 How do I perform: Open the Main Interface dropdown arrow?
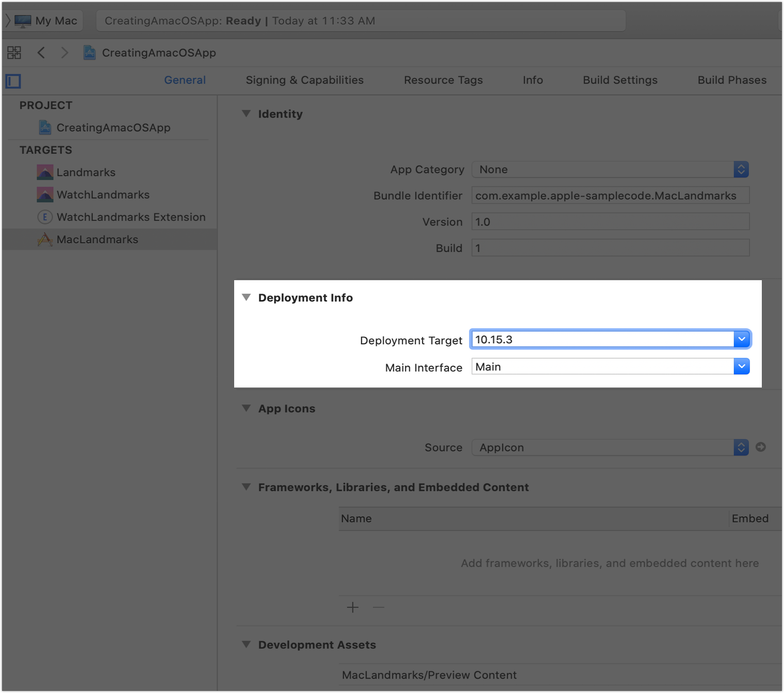point(742,366)
